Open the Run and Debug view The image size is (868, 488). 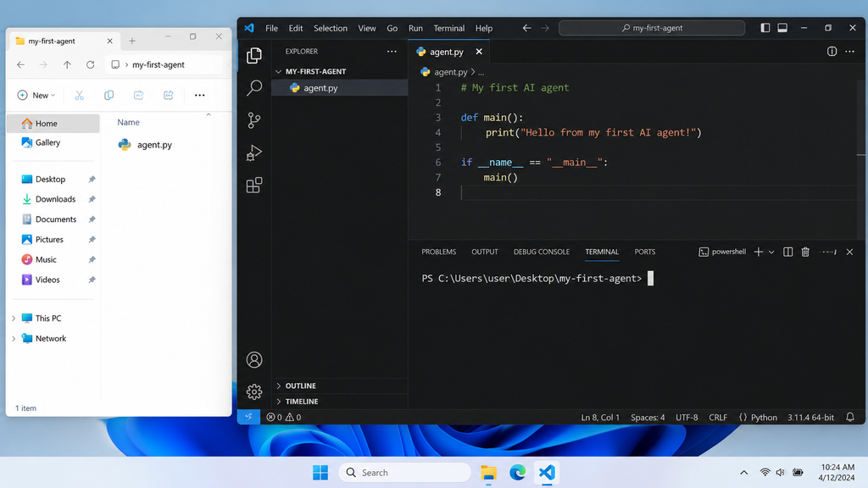click(254, 152)
